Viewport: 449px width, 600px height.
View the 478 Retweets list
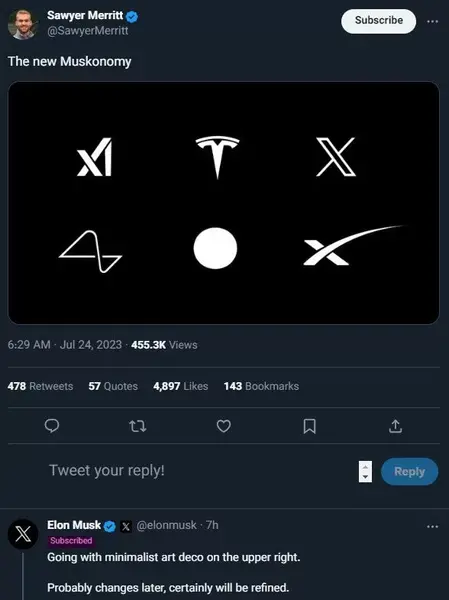point(40,386)
